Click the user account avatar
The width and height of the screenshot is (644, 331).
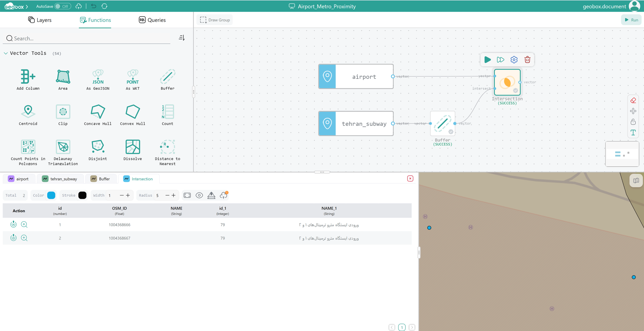(634, 6)
